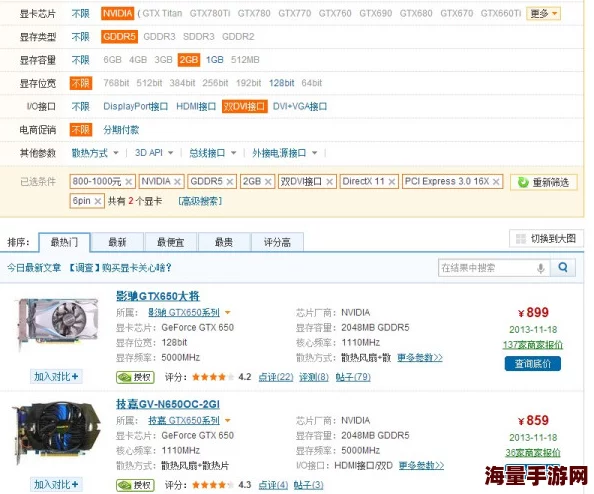Viewport: 594px width, 494px height.
Task: Expand 影驰 GTX650系列 dropdown arrow
Action: (x=228, y=313)
